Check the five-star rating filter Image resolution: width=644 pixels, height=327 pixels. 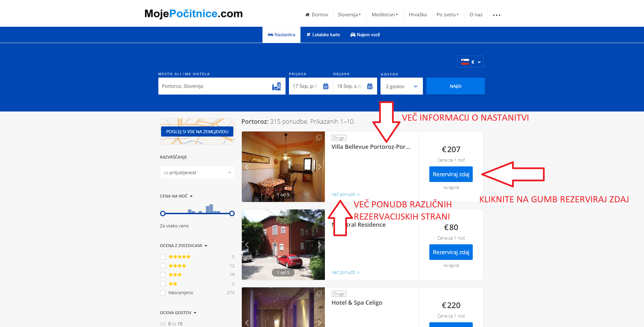(163, 257)
